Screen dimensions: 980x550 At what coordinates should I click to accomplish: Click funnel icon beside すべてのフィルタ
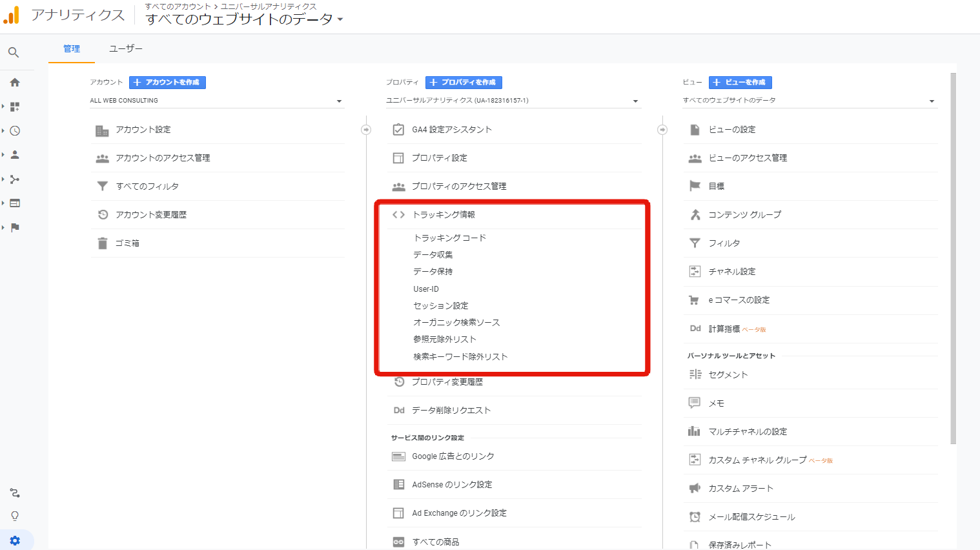[x=102, y=186]
